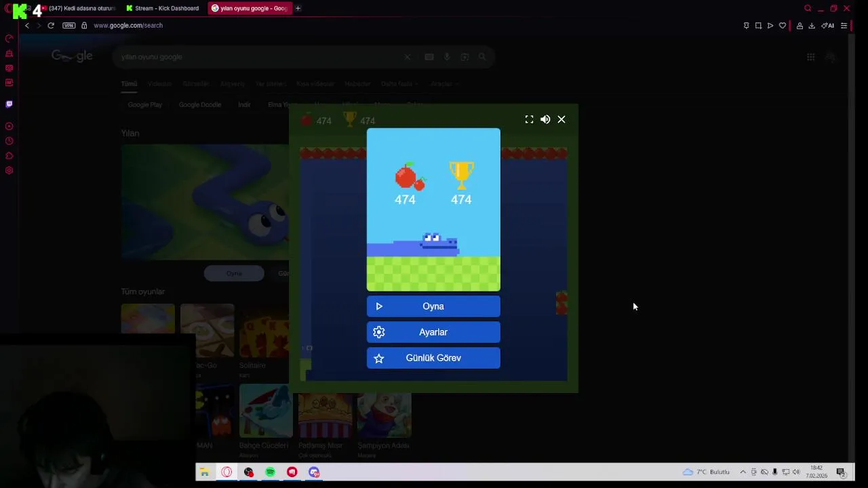Click the Google logo on the page

[72, 57]
